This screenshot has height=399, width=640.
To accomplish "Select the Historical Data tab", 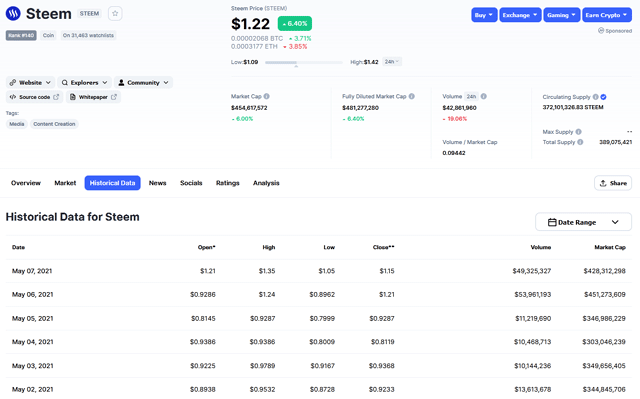I will (112, 183).
